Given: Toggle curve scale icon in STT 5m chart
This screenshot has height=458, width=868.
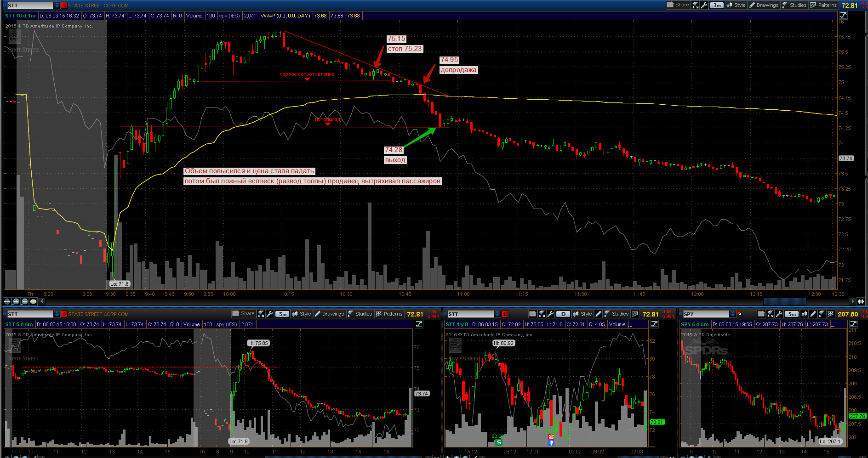Looking at the screenshot, I should [x=419, y=324].
